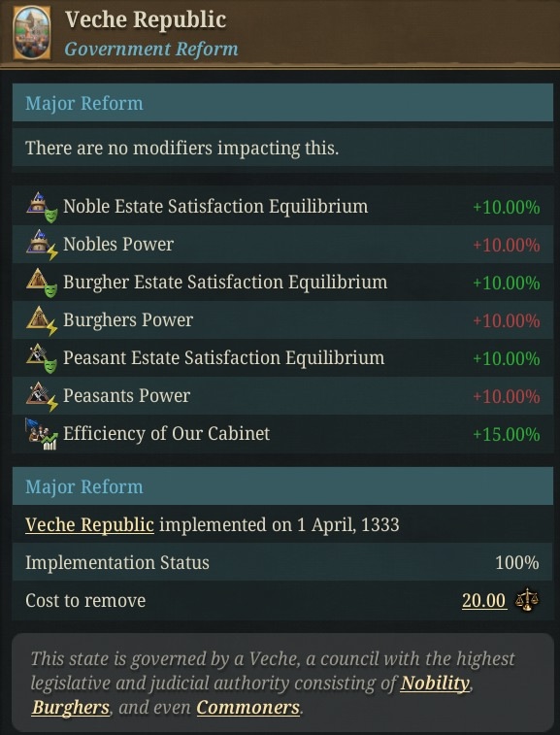Screen dimensions: 560x735
Task: Click the Burghers Power icon
Action: tap(41, 320)
